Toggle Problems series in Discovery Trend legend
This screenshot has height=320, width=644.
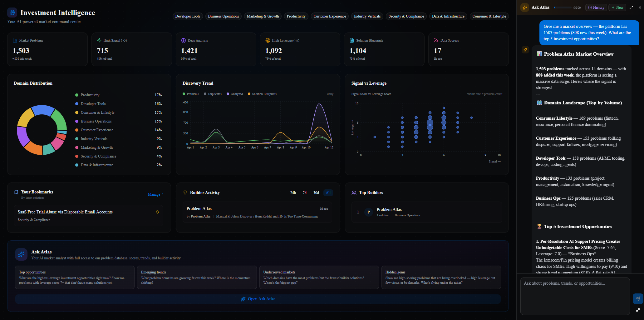click(191, 94)
